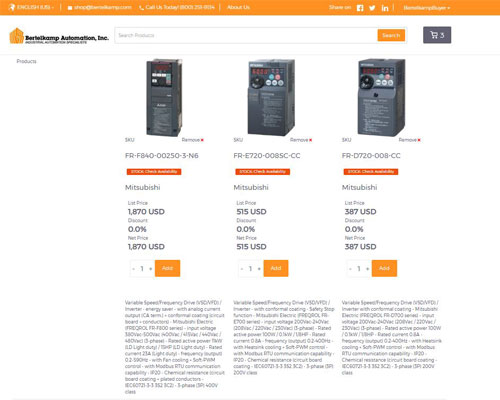Click the Mitsubishi brand under FR-D720-008-CC

pyautogui.click(x=360, y=187)
